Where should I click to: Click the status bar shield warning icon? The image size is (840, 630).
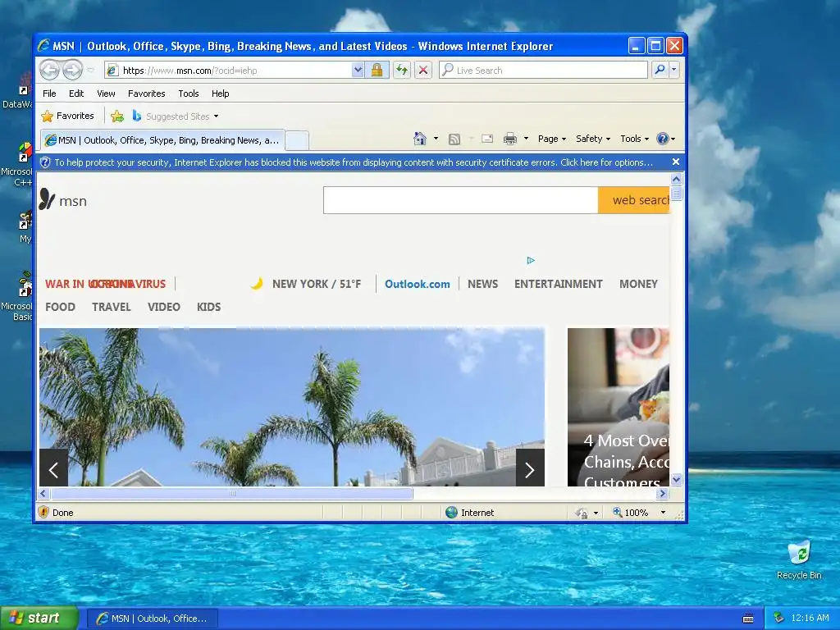coord(44,512)
